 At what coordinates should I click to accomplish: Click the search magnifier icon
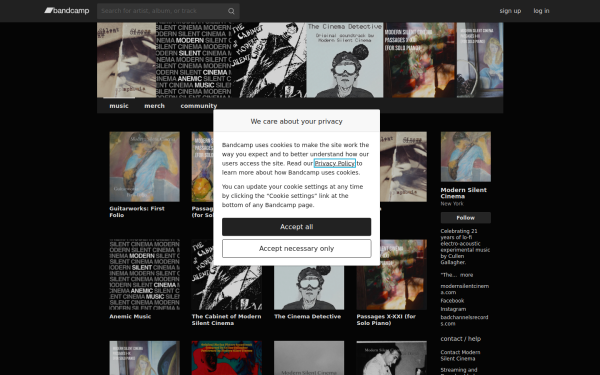click(231, 11)
